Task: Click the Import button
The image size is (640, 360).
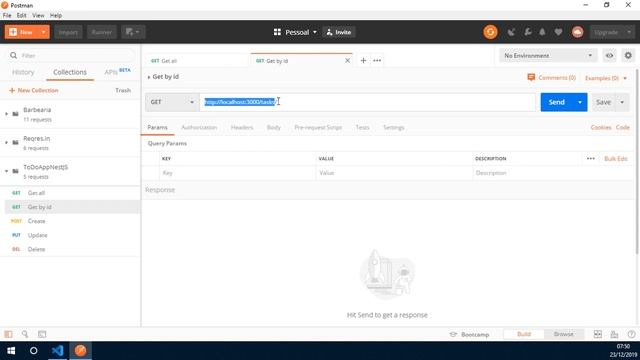Action: [x=68, y=32]
